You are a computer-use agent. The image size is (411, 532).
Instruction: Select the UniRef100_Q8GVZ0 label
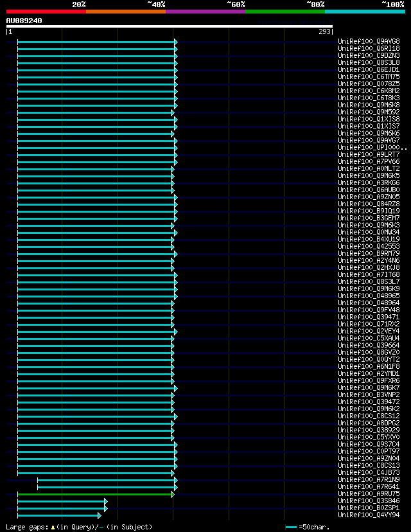(x=369, y=352)
